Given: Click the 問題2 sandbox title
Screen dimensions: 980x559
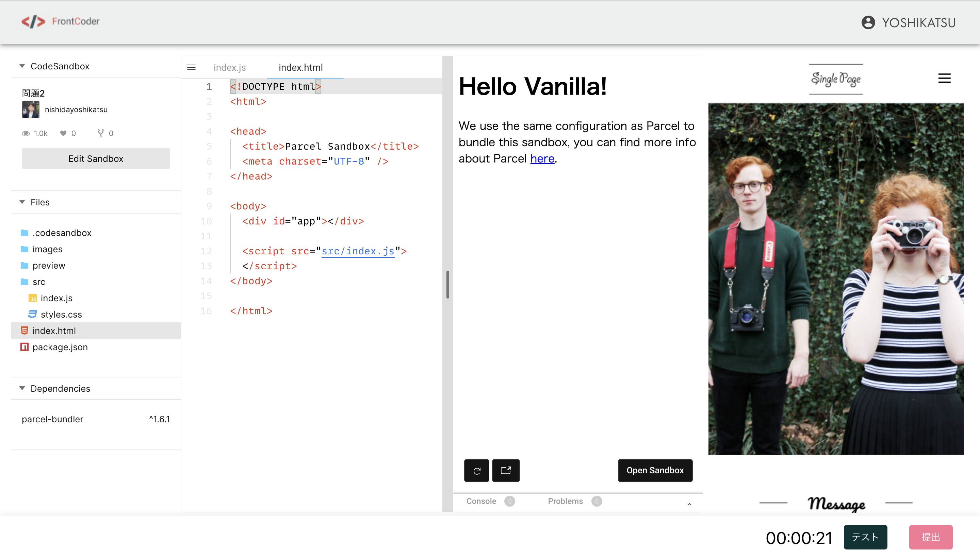Looking at the screenshot, I should pos(33,93).
